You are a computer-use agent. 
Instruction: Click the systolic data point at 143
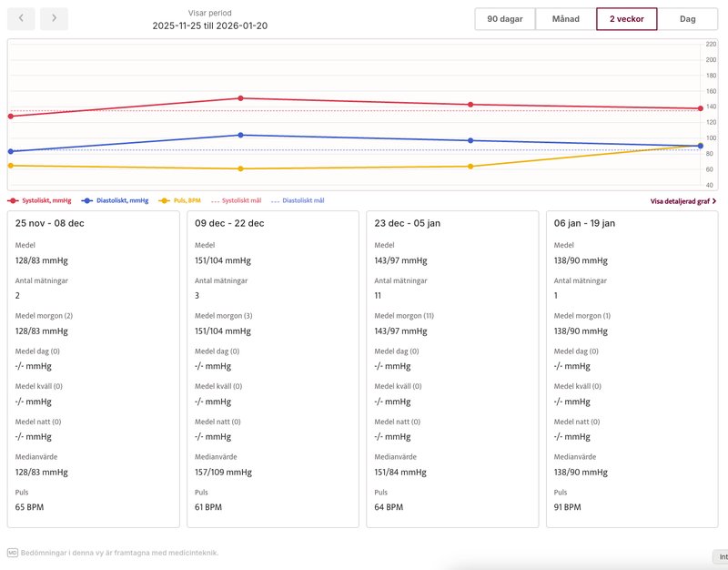click(x=470, y=105)
